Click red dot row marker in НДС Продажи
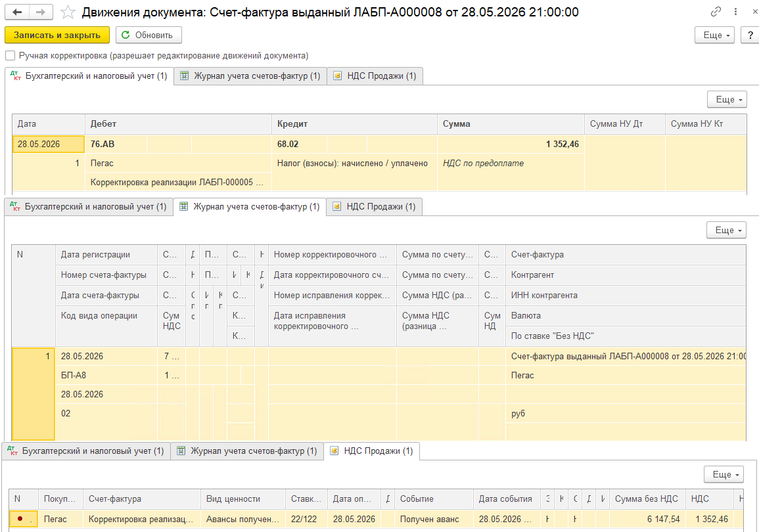This screenshot has height=532, width=759. (20, 518)
